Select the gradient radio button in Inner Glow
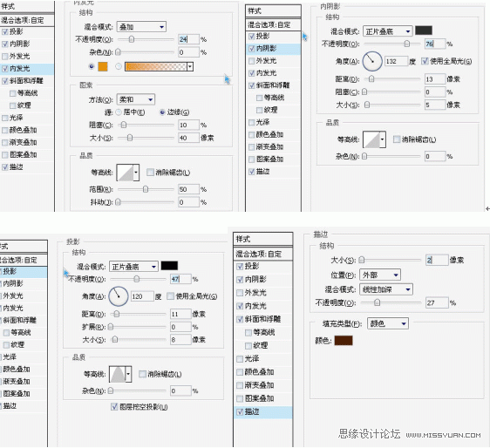The image size is (490, 448). coord(118,66)
